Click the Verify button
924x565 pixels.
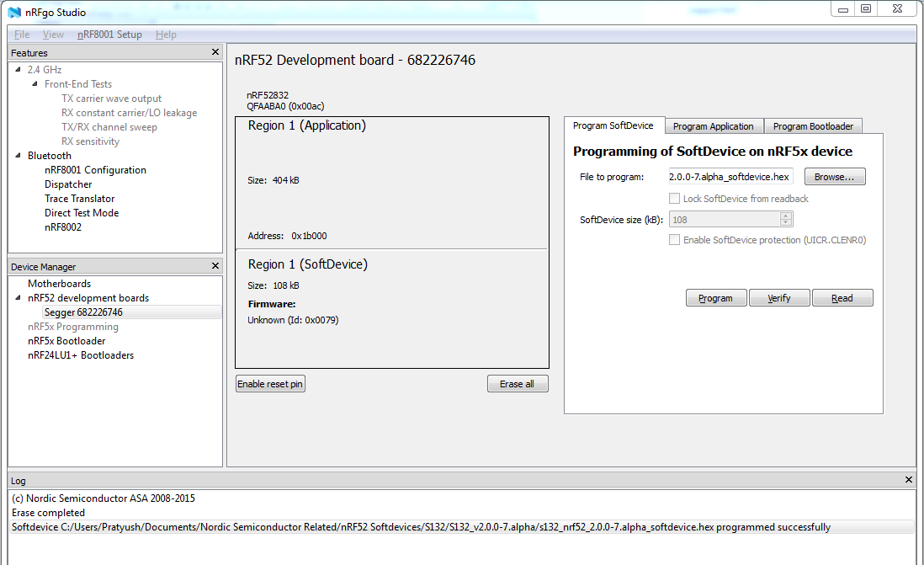click(779, 298)
